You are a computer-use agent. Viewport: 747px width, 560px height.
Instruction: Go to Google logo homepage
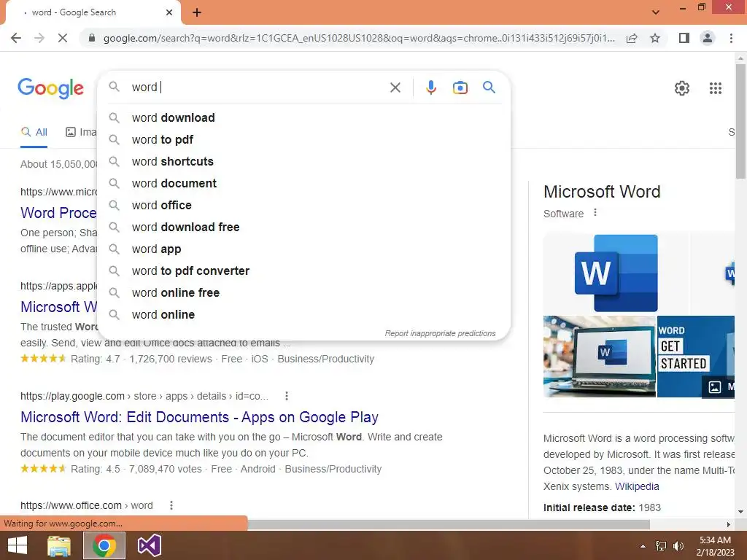pos(50,88)
